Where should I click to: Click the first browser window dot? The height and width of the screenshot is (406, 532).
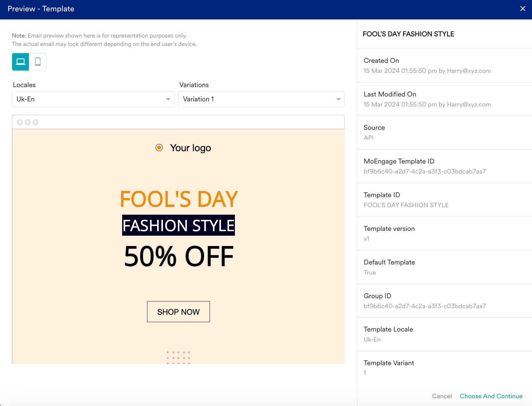[x=20, y=122]
